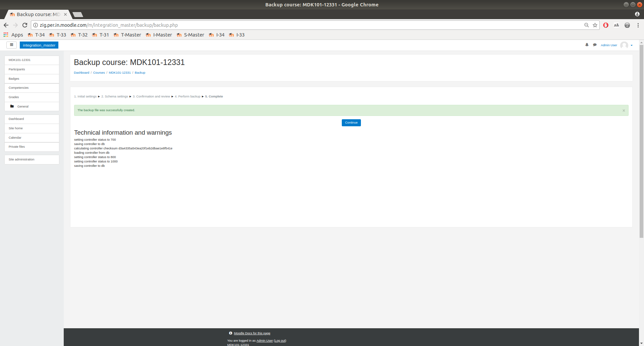Click the "1. Initial settings" step label
Image resolution: width=644 pixels, height=346 pixels.
tap(85, 96)
